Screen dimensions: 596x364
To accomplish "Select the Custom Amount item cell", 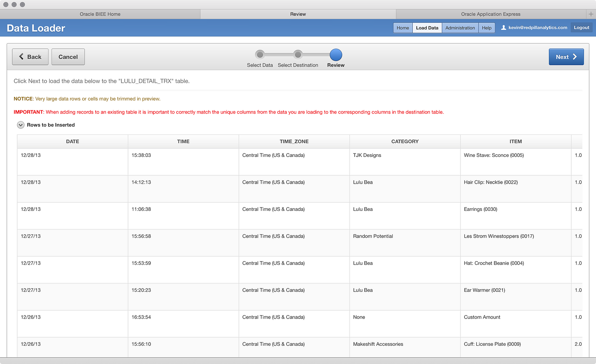I will coord(516,324).
